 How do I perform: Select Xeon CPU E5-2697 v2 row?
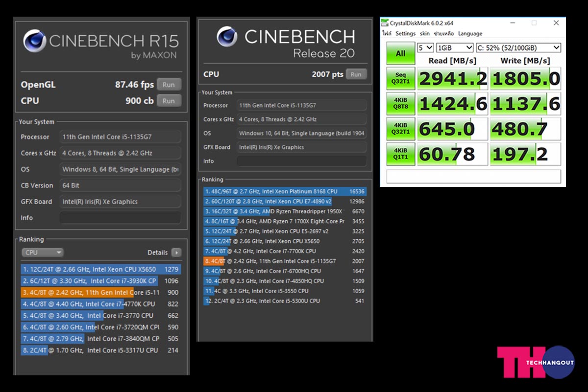[x=285, y=231]
